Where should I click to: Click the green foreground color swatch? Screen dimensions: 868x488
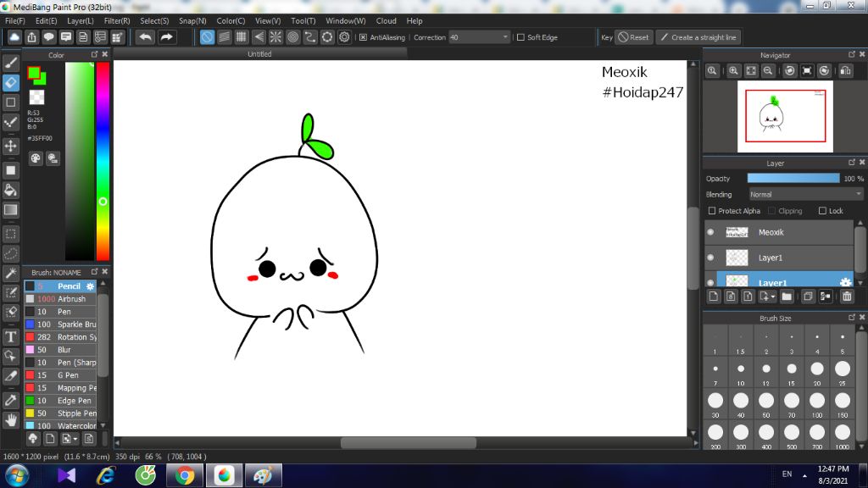tap(34, 73)
